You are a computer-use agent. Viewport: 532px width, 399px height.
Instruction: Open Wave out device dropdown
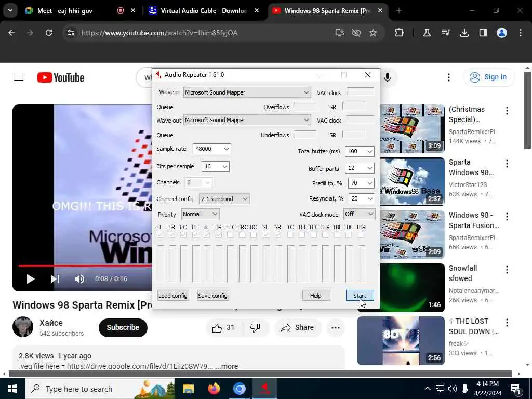point(247,120)
